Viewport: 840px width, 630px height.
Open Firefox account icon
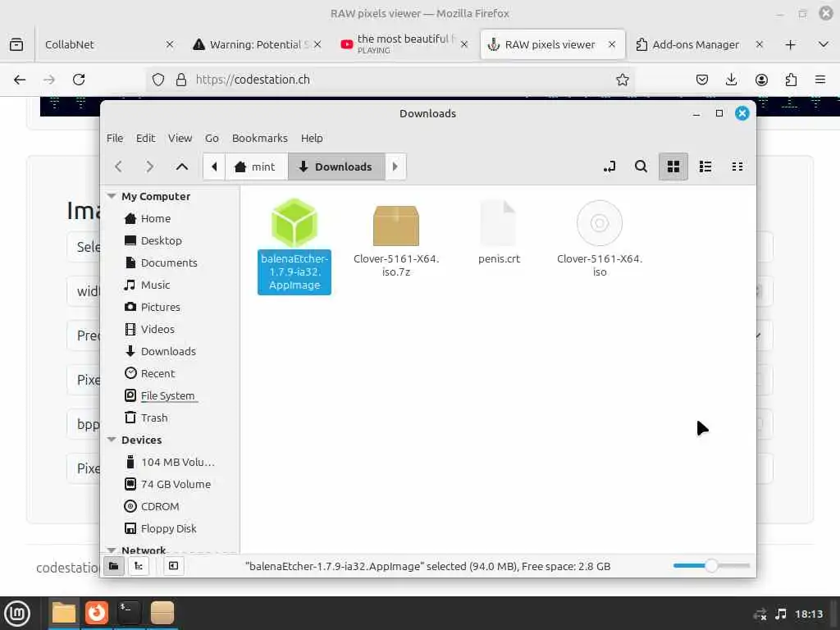[x=761, y=80]
